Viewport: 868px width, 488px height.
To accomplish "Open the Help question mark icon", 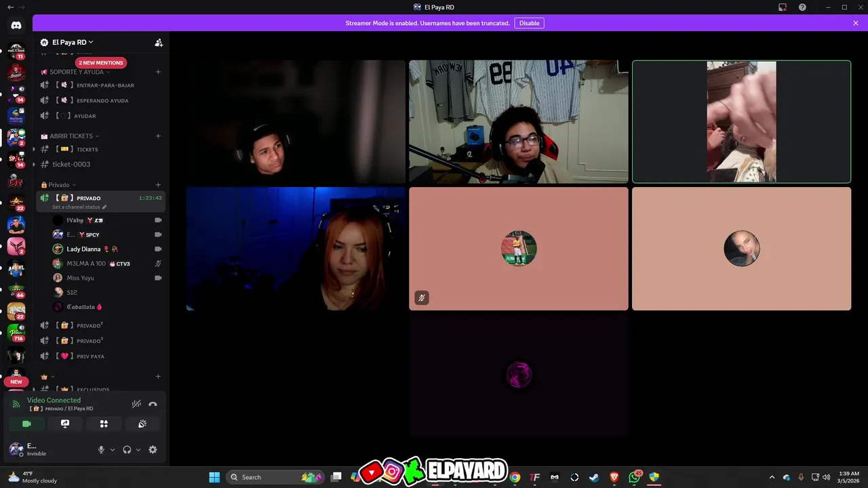I will click(802, 7).
